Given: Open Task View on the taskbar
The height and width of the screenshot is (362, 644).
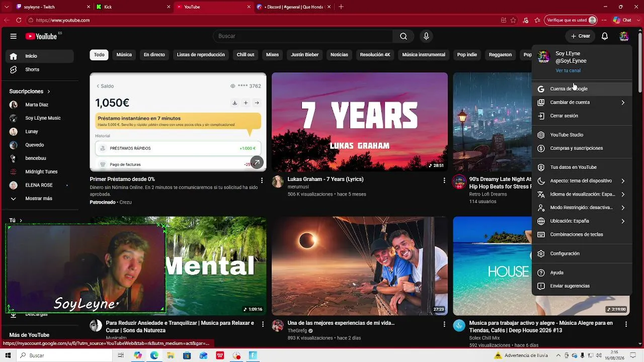Looking at the screenshot, I should pos(121,355).
